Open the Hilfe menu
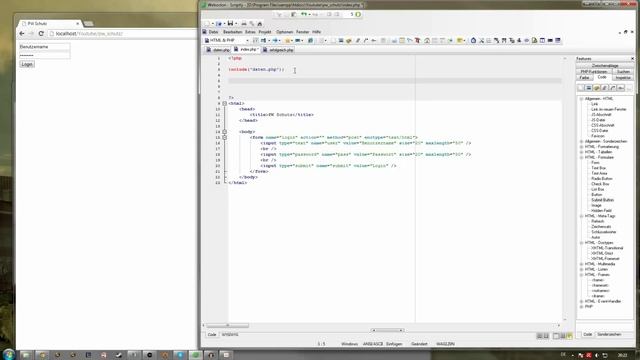 (x=317, y=32)
